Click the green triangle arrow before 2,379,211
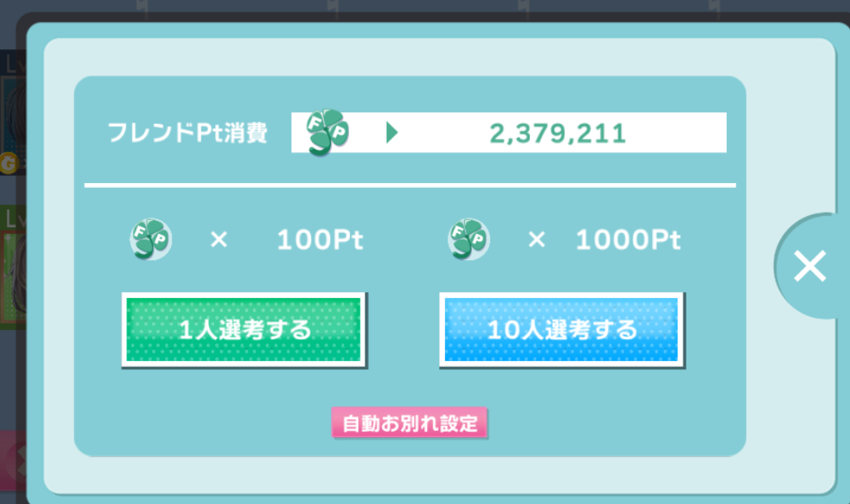Screen dimensions: 850x504 [392, 132]
